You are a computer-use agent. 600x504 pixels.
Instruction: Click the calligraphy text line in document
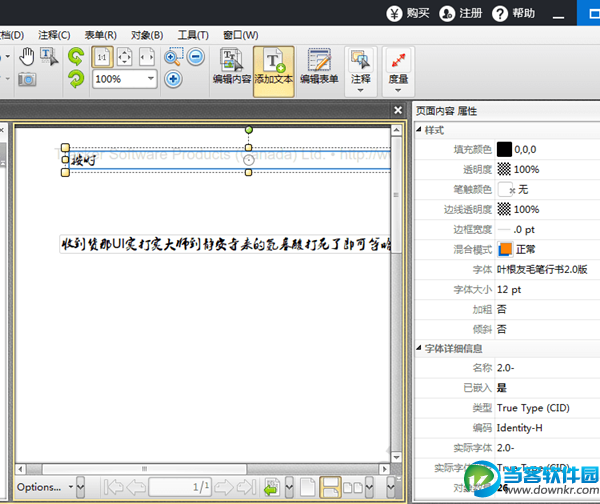[226, 244]
